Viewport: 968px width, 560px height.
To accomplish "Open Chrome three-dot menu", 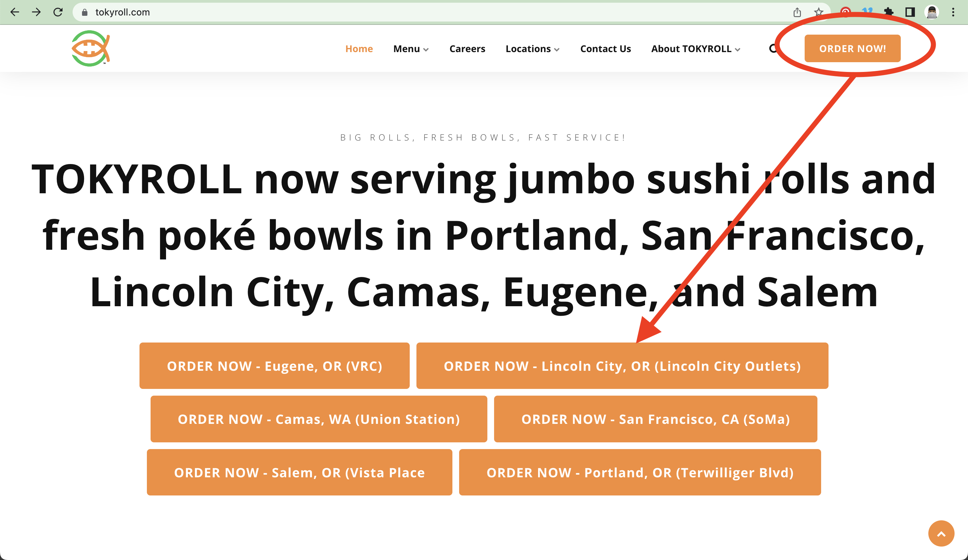I will pyautogui.click(x=953, y=12).
